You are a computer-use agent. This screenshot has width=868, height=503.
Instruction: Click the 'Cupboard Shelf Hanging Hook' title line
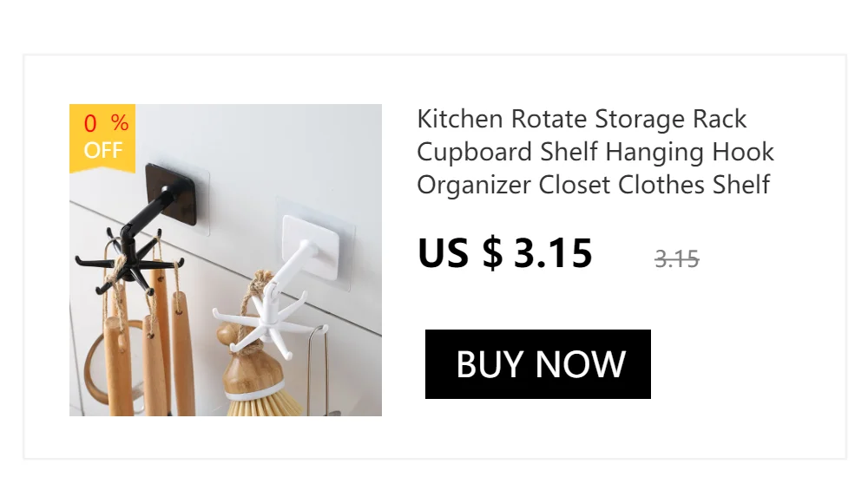[x=595, y=152]
